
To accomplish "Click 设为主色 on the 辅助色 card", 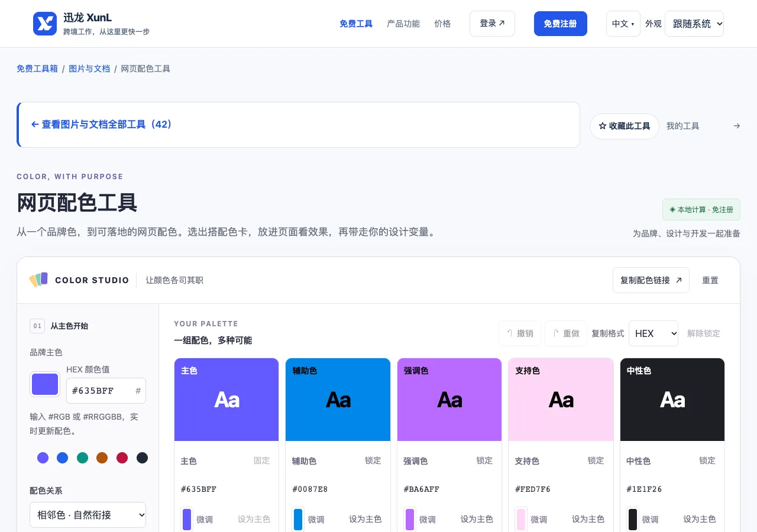I will (365, 519).
